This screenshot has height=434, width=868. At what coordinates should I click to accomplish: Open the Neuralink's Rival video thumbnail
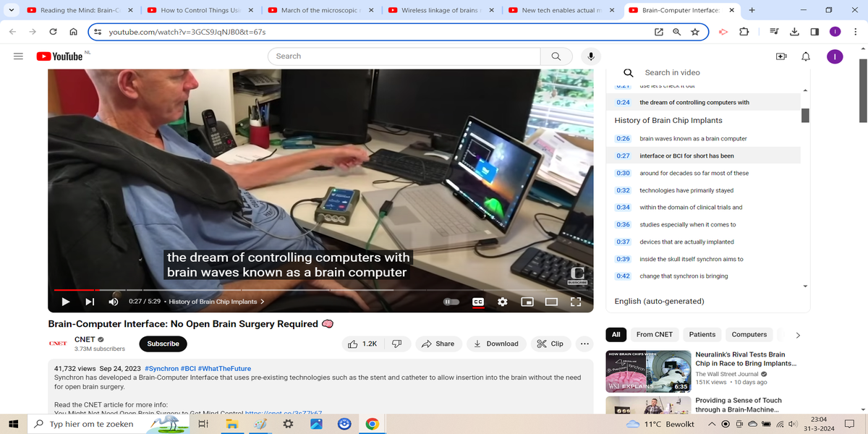click(649, 371)
